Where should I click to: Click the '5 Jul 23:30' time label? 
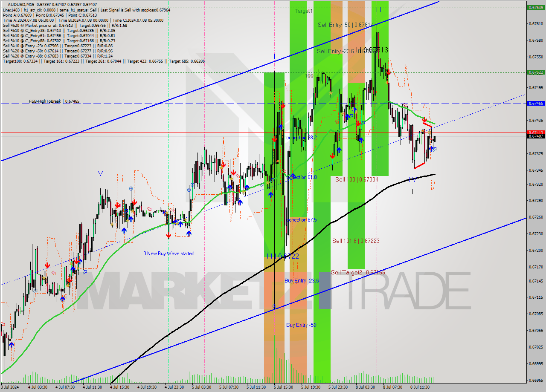click(x=338, y=387)
